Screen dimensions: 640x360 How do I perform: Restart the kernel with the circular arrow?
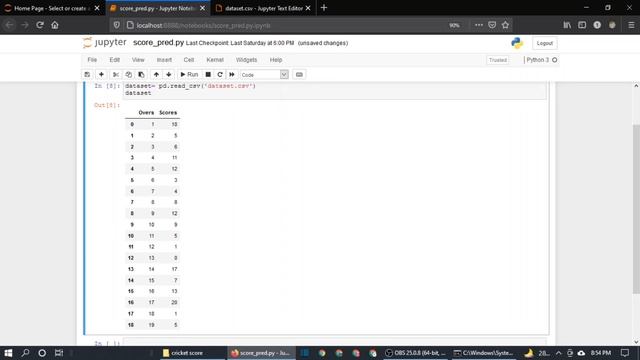[220, 75]
